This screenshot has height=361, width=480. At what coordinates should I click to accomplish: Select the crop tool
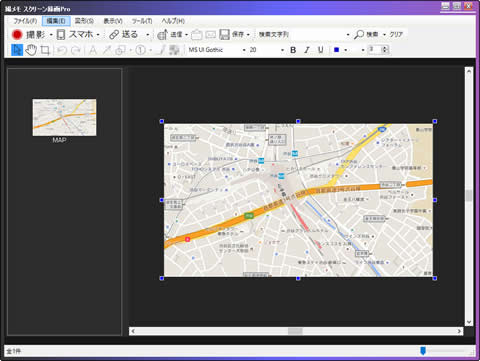[45, 50]
